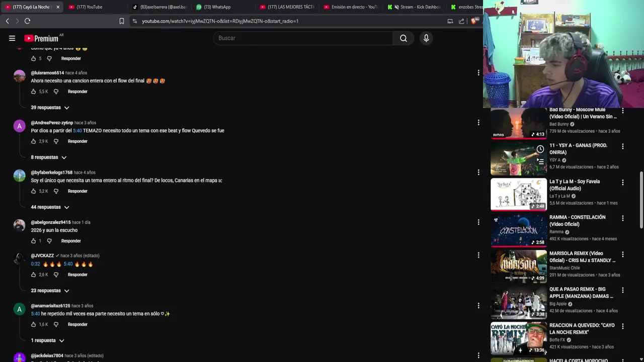The width and height of the screenshot is (644, 362).
Task: Click the YouTube Premium logo
Action: point(41,38)
